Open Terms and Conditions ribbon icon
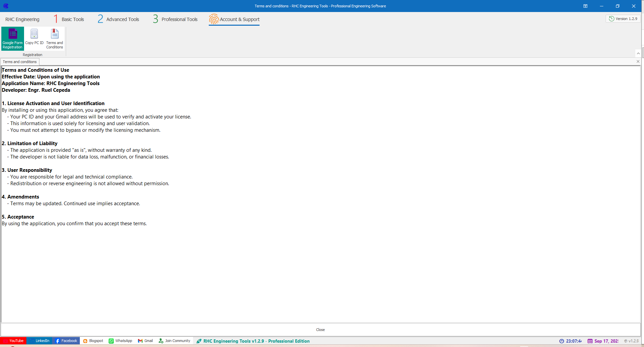 pos(54,39)
